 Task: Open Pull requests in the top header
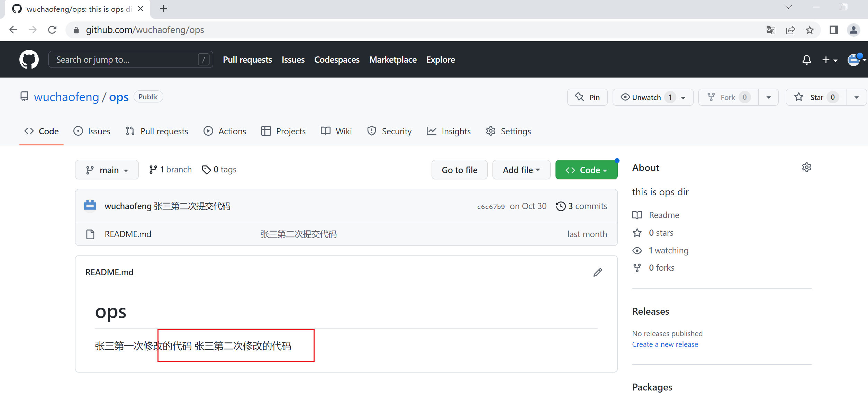(247, 60)
